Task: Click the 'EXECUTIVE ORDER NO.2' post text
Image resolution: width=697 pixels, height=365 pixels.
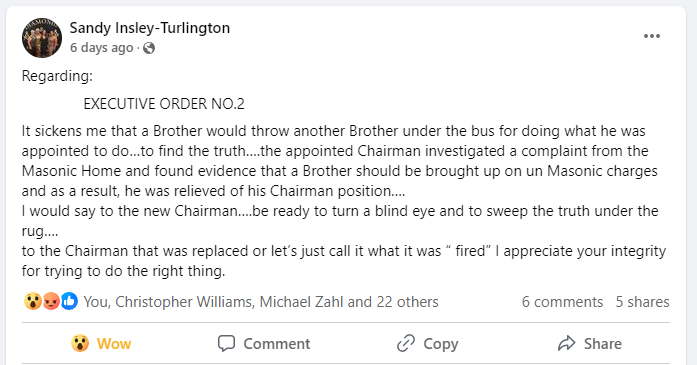Action: 164,104
